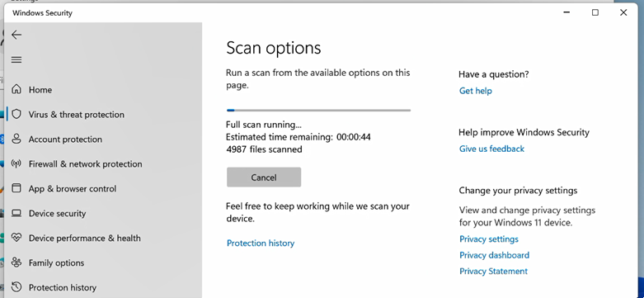Open the Firewall & network protection antenna icon
This screenshot has width=644, height=298.
click(x=16, y=163)
